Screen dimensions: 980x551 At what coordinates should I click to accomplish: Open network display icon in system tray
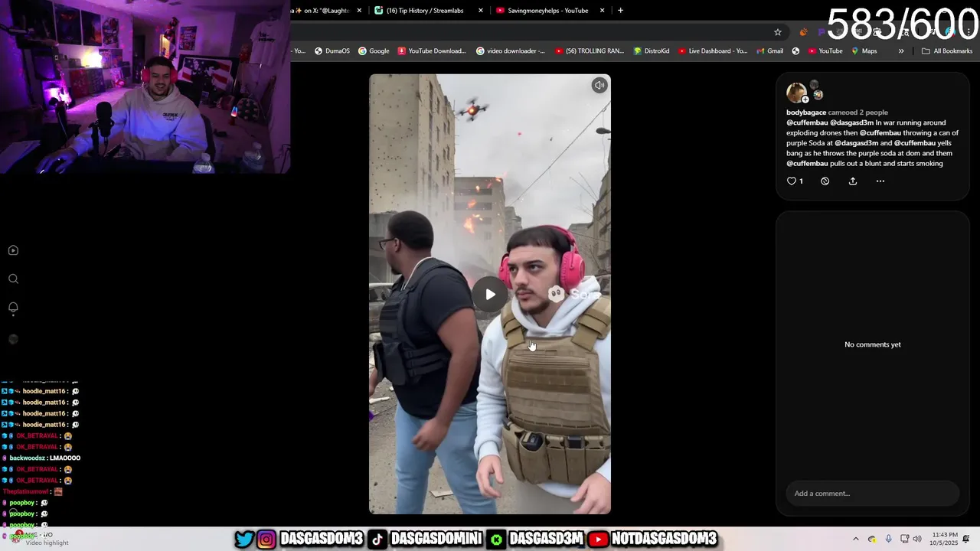[x=904, y=539]
